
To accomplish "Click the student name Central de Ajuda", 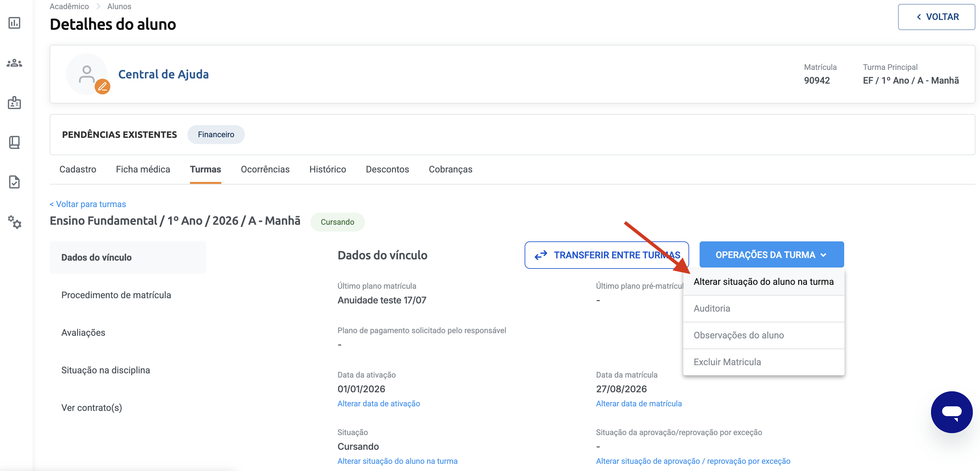I will (163, 74).
